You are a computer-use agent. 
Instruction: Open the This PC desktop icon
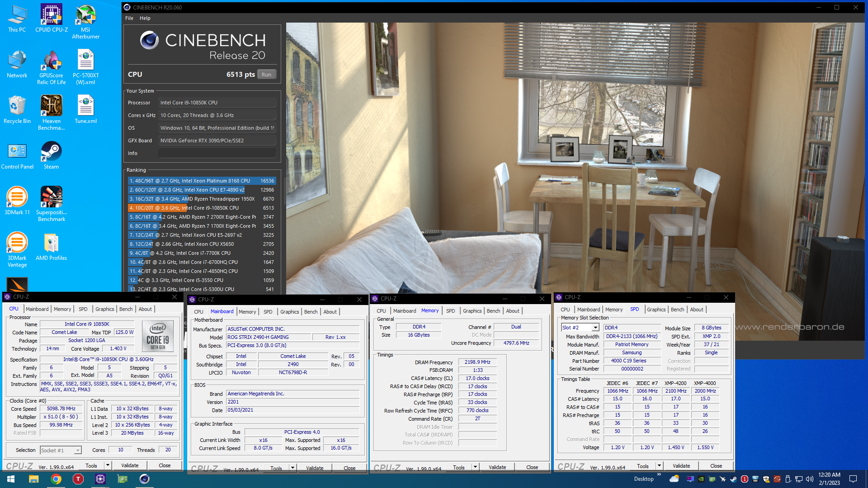pos(17,18)
